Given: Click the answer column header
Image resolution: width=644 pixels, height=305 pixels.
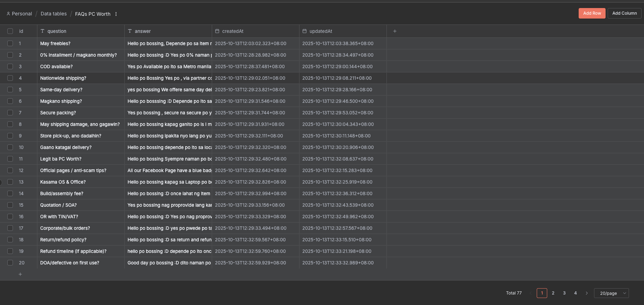Looking at the screenshot, I should [x=168, y=31].
